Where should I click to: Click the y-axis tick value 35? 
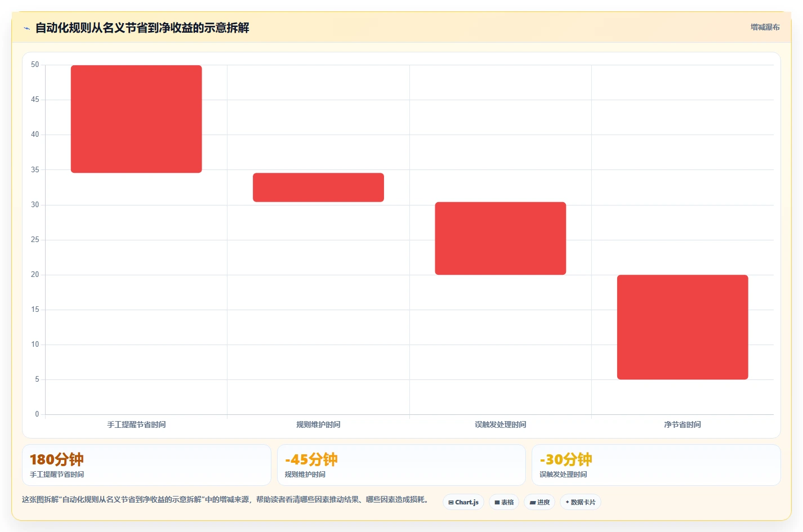35,169
